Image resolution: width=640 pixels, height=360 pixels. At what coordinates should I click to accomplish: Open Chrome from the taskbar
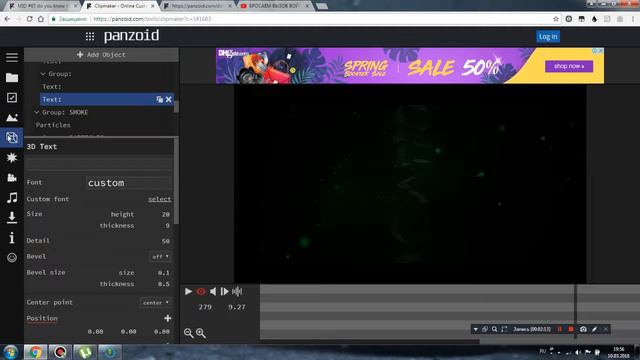[x=35, y=352]
